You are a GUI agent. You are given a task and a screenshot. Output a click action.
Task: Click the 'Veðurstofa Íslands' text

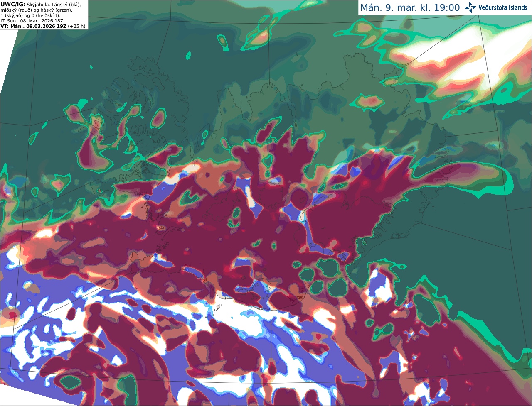502,7
